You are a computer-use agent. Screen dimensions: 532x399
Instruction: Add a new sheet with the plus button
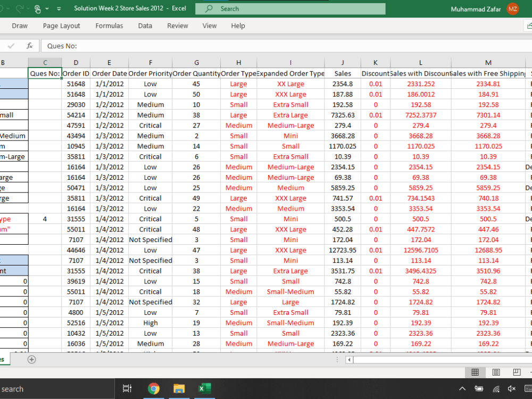31,360
